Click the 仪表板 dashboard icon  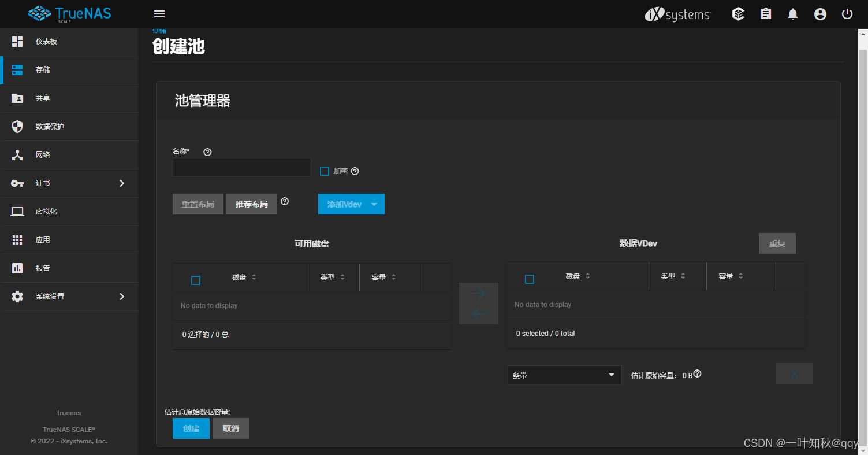pyautogui.click(x=17, y=42)
